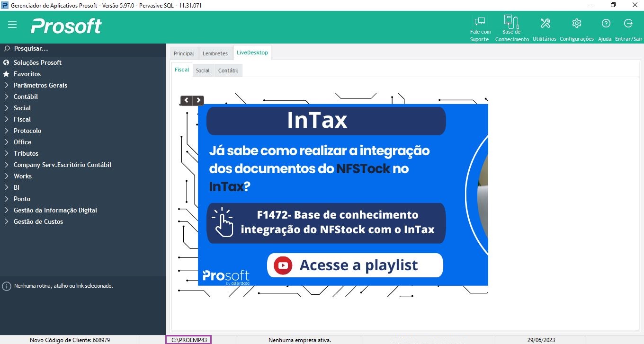Open the Contábil sub-tab
644x344 pixels.
228,71
